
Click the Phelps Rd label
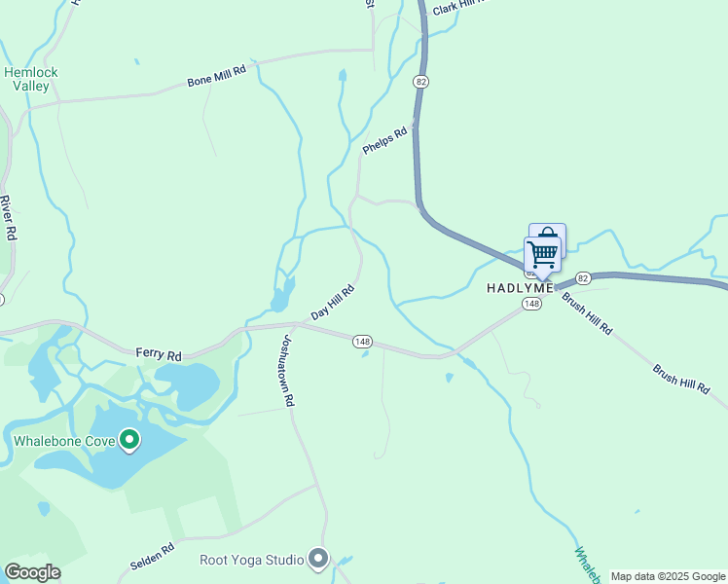(x=384, y=140)
